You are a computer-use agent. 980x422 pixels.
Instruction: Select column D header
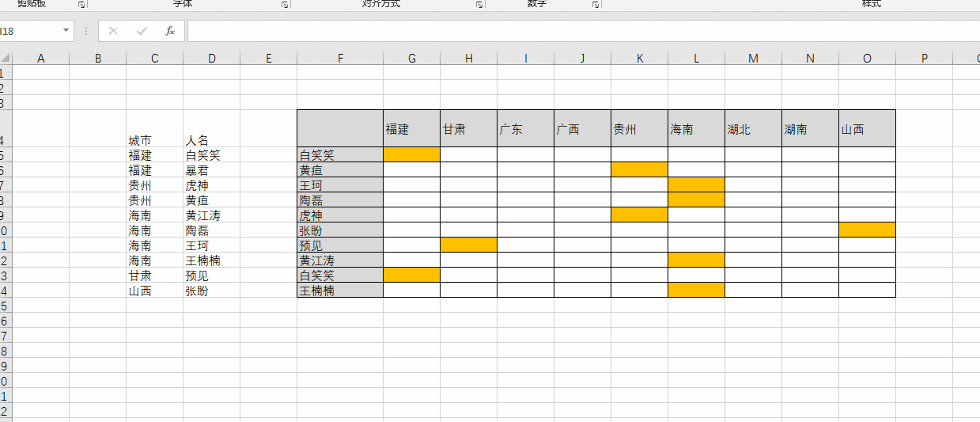(x=211, y=58)
